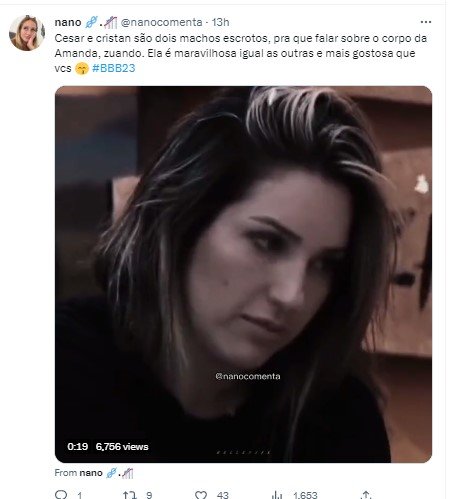455x499 pixels.
Task: Open the view analytics bar chart icon
Action: [x=277, y=495]
